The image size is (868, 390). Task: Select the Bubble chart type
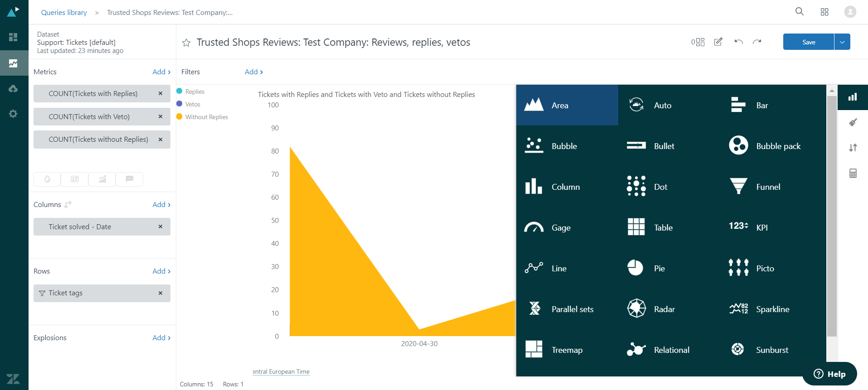tap(567, 146)
